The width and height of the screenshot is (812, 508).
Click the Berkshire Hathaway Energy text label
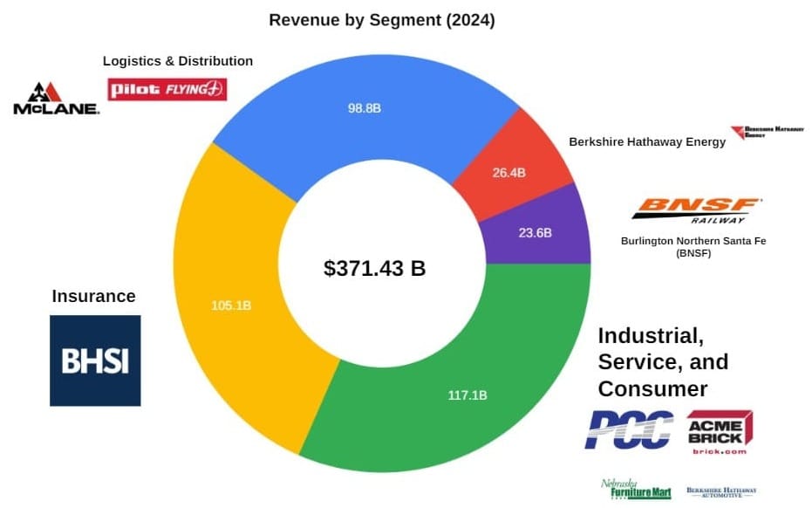(647, 142)
